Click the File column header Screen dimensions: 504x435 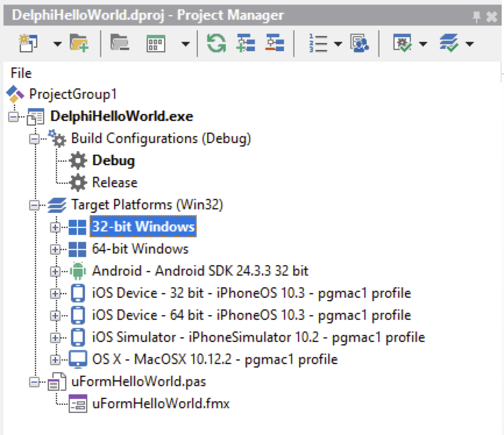[x=21, y=73]
